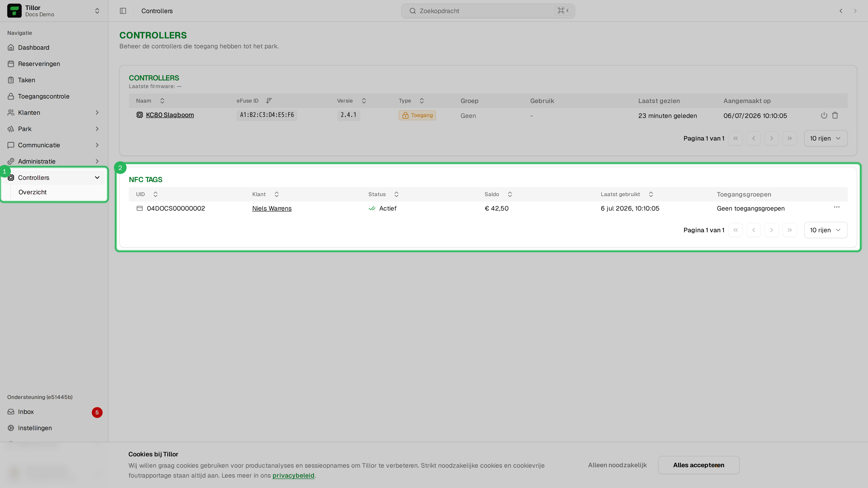Navigate back with the top-right arrow

[x=841, y=11]
